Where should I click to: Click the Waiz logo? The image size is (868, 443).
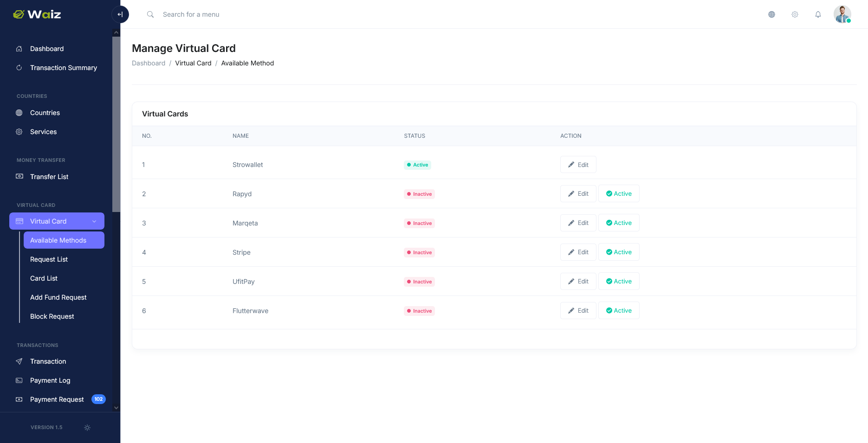pyautogui.click(x=37, y=14)
